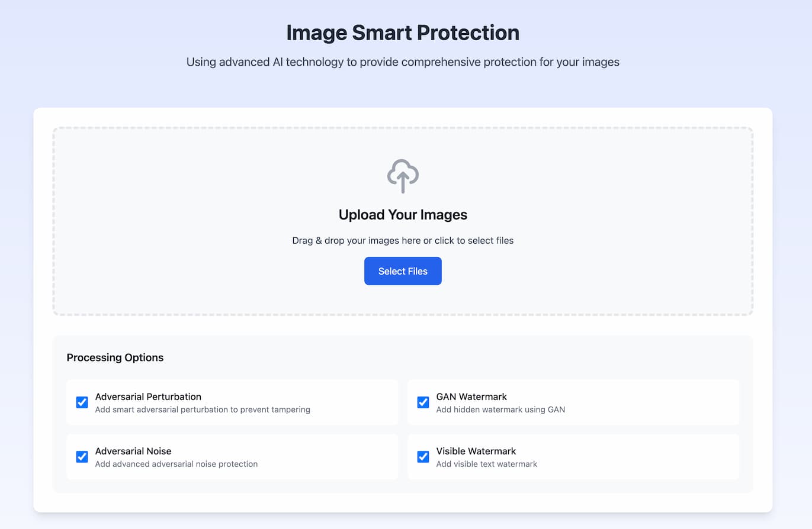812x529 pixels.
Task: Click 'Add advanced adversarial noise protection' text
Action: [x=176, y=464]
